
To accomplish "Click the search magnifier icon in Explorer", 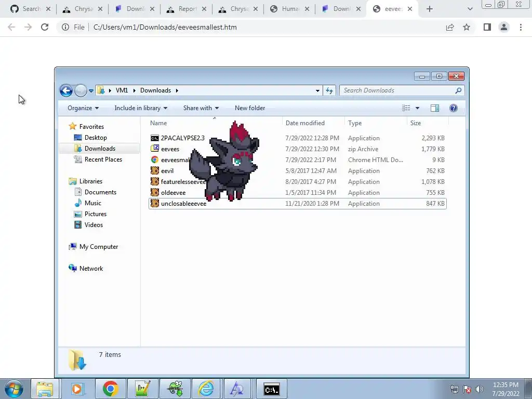I will (458, 90).
